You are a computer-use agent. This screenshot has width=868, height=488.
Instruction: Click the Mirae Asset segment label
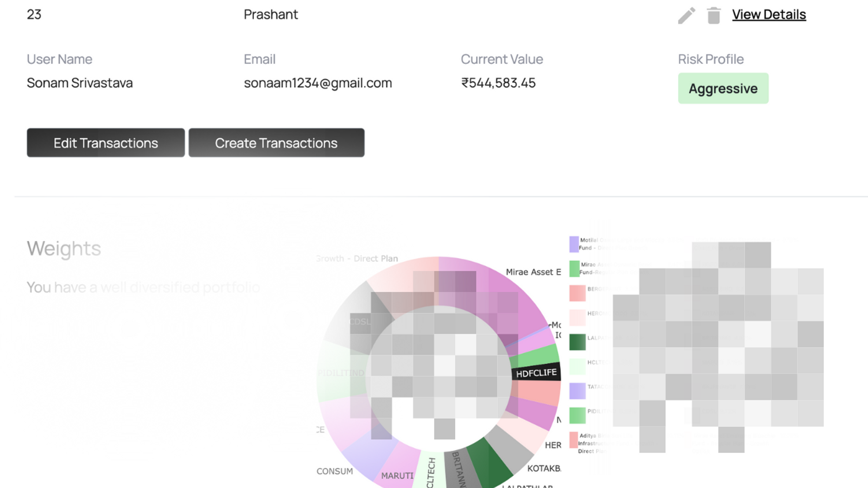point(533,272)
